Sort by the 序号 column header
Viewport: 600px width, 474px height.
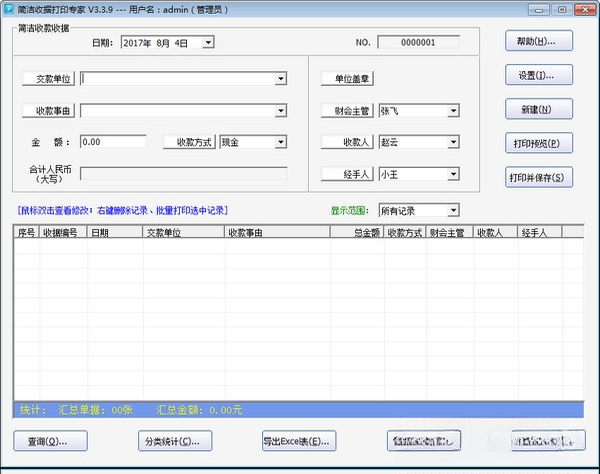tap(26, 232)
